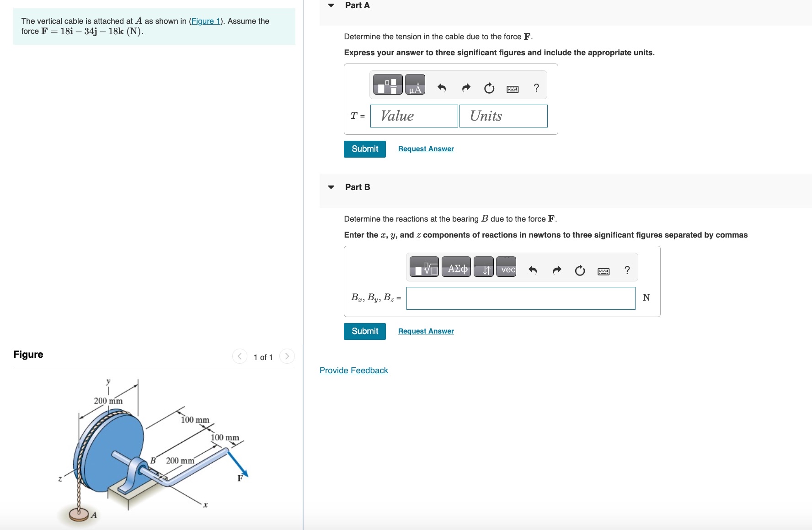
Task: Click the Bx, By, Bz answer field
Action: (521, 298)
